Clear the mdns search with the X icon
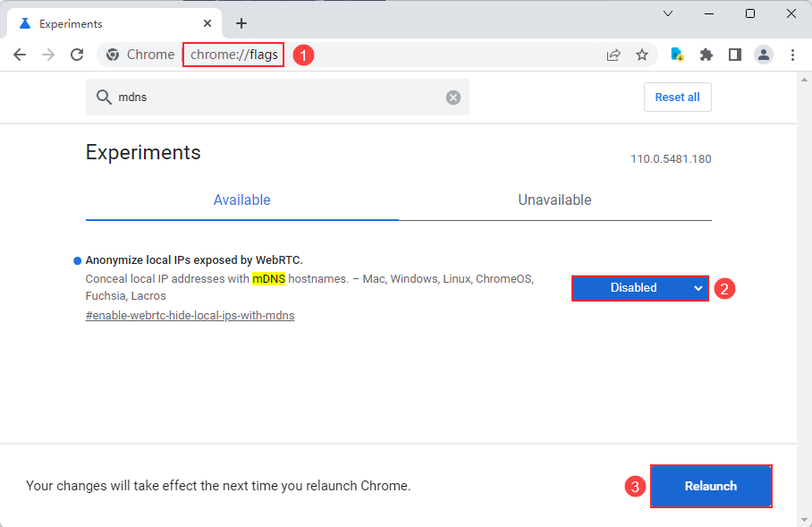Viewport: 812px width, 527px height. [453, 98]
